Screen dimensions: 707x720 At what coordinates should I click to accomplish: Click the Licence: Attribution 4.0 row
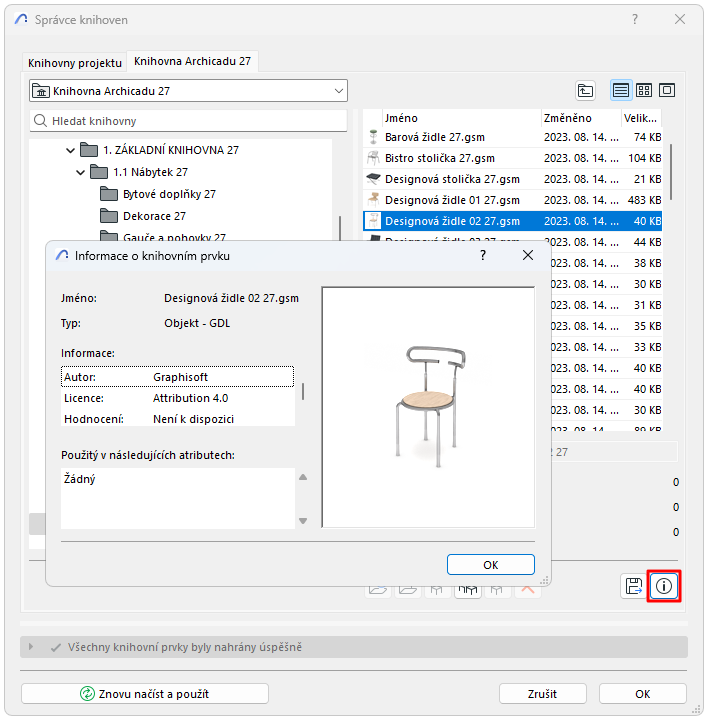point(177,398)
